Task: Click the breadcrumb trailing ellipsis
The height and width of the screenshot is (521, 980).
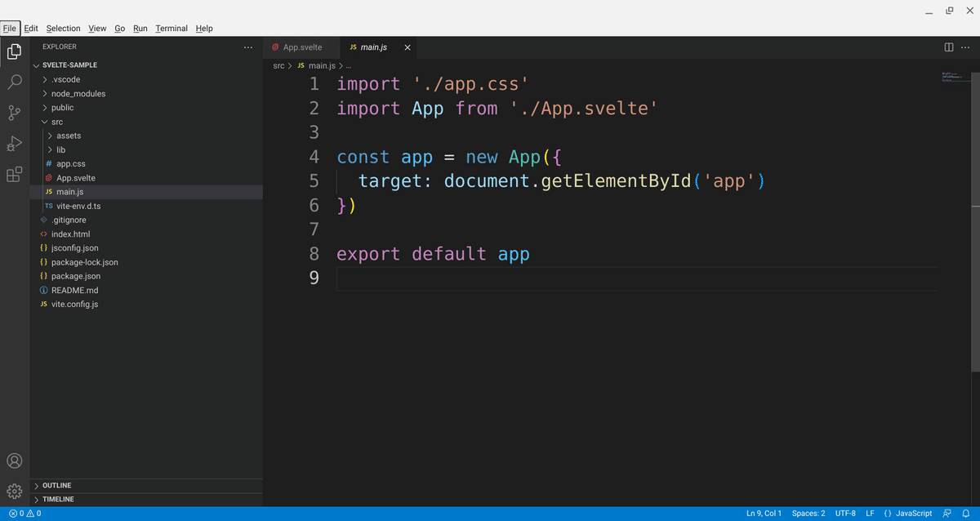Action: [347, 65]
